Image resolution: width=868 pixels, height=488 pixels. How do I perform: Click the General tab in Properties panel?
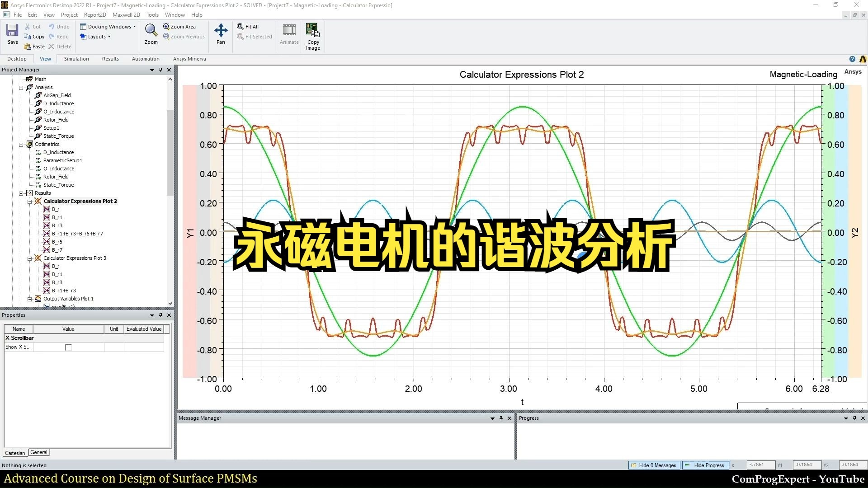click(x=39, y=452)
